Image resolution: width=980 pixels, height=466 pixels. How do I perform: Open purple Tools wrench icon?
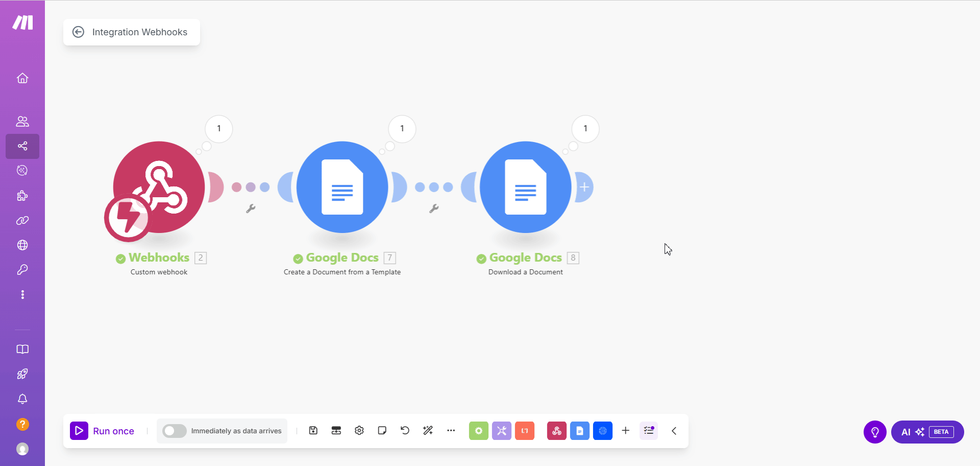click(502, 431)
